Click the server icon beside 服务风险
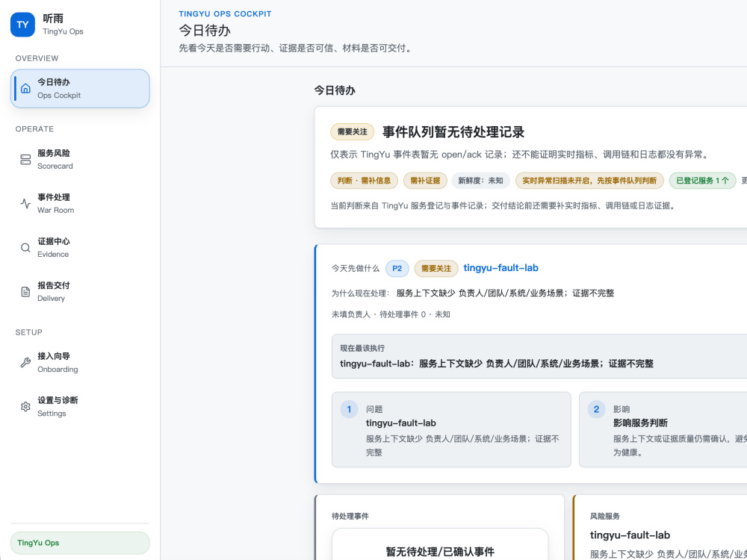Image resolution: width=747 pixels, height=560 pixels. pos(25,160)
